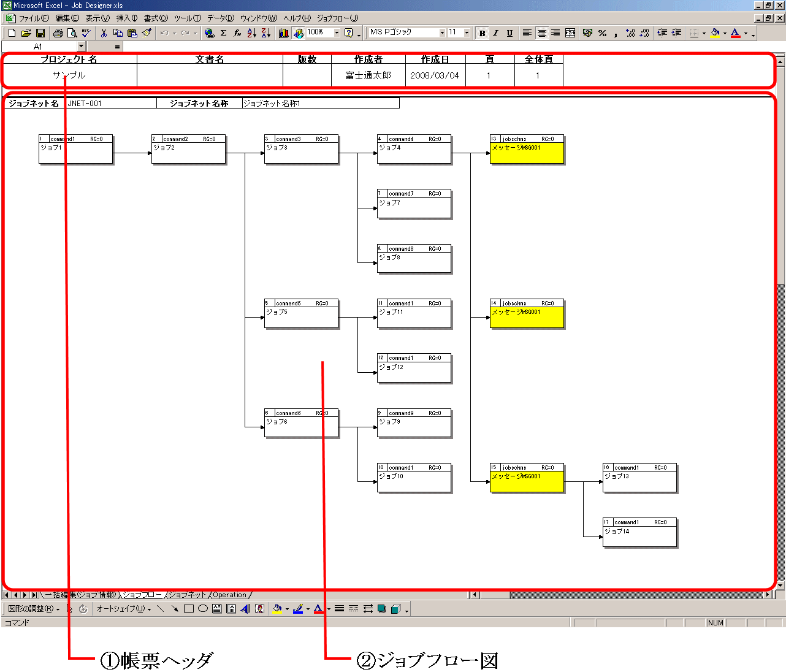Open the font size dropdown

coord(467,33)
